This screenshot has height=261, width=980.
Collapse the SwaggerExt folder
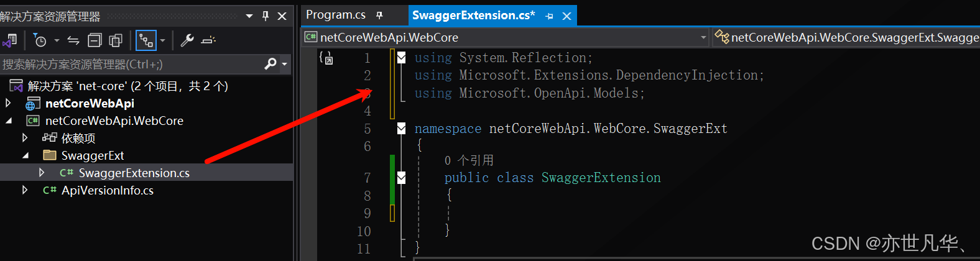coord(25,155)
